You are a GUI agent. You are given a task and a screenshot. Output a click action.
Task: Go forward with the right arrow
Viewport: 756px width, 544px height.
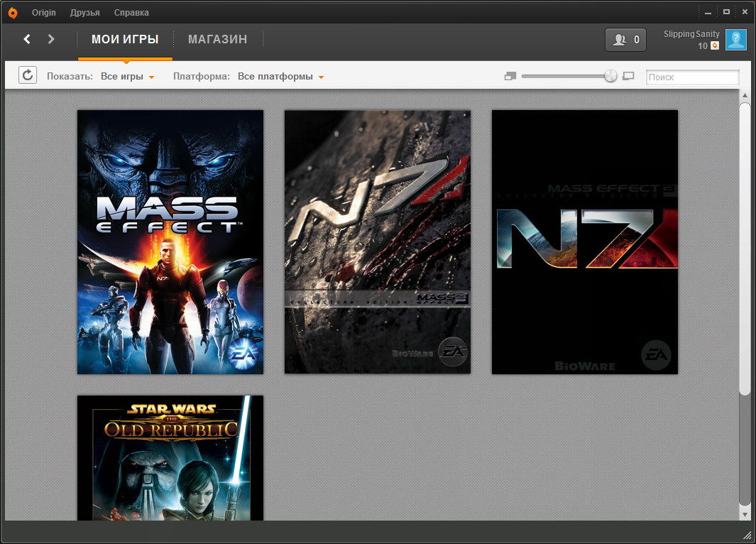(x=51, y=39)
